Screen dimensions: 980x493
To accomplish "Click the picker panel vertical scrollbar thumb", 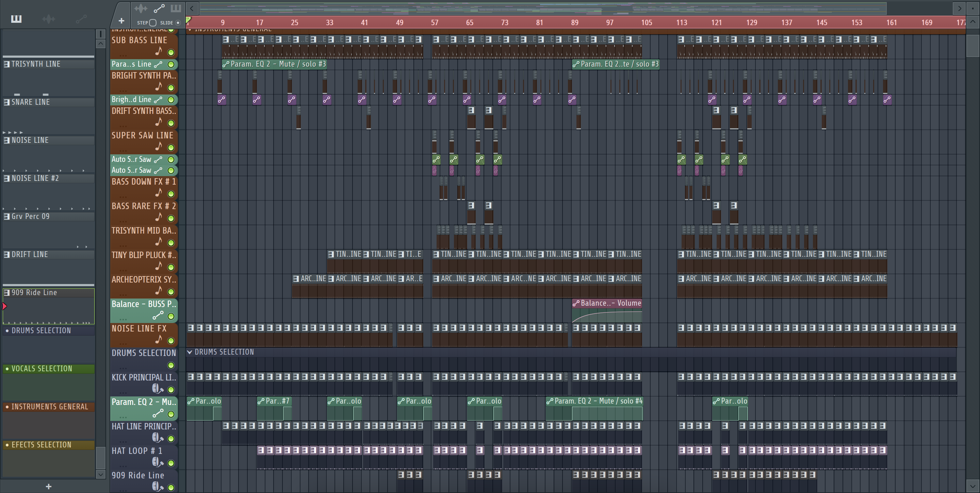I will tap(100, 458).
